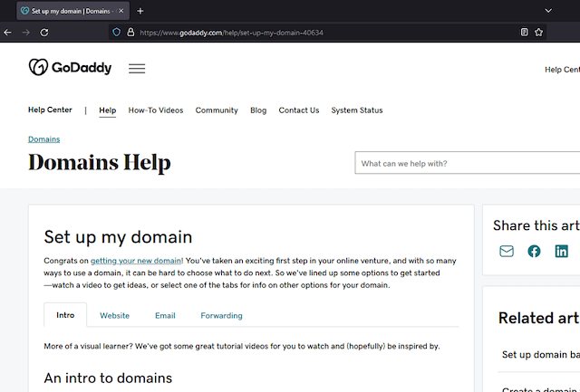Open the Contact Us page

click(299, 110)
